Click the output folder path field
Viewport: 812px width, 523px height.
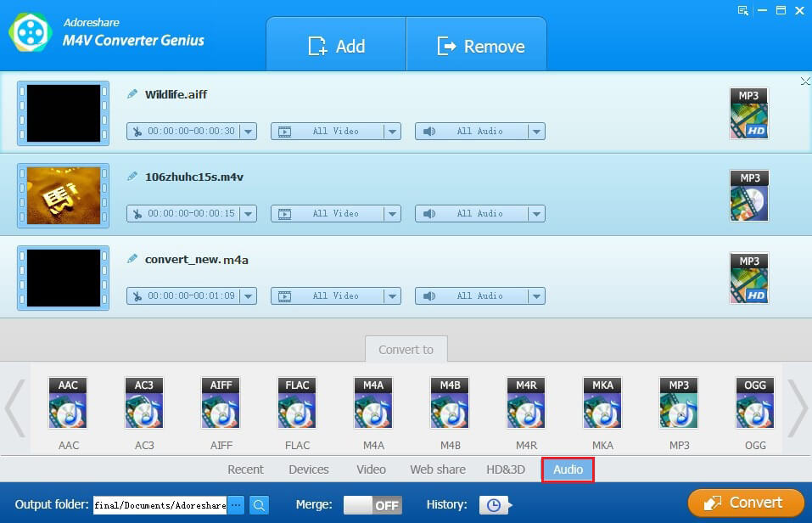160,505
